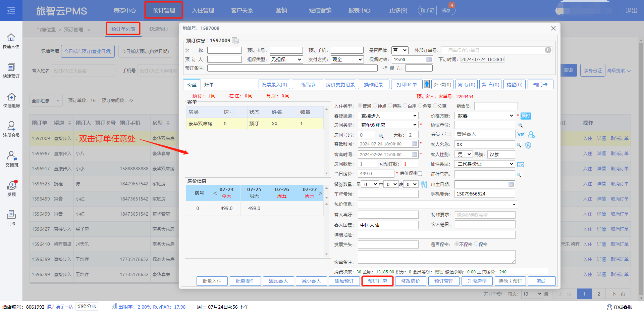Select the 钟点 check-in type radio
Viewport: 644px width, 312px height.
[375, 105]
